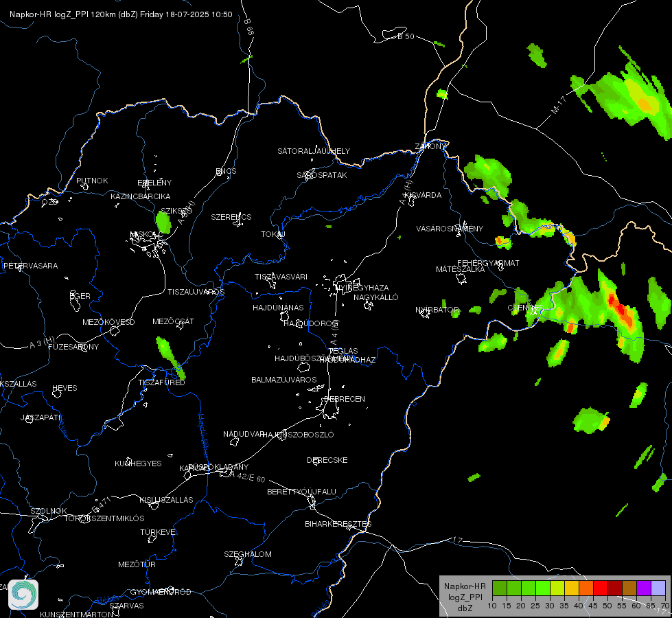Click the DERECSKE city label

tap(327, 460)
